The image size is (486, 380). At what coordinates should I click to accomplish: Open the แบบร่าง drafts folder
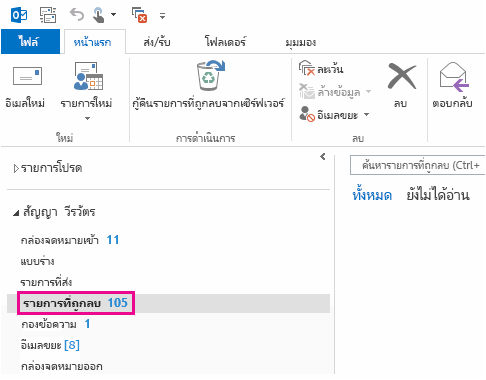click(37, 261)
